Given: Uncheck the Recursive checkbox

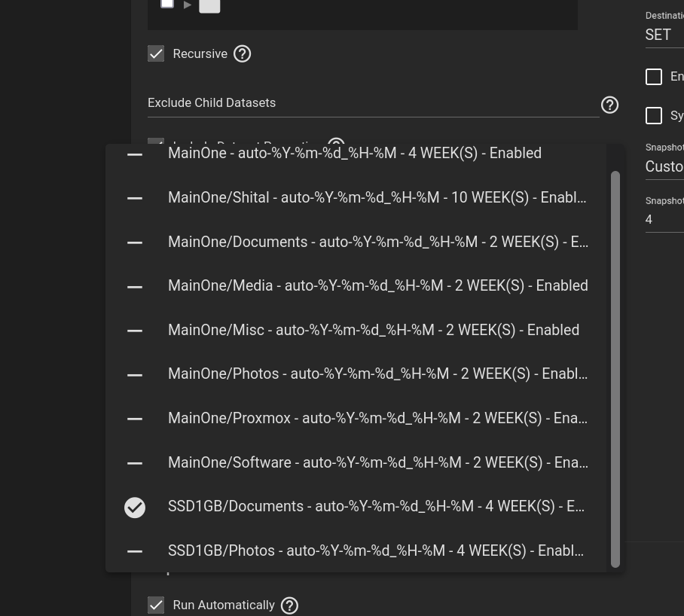Looking at the screenshot, I should point(156,54).
